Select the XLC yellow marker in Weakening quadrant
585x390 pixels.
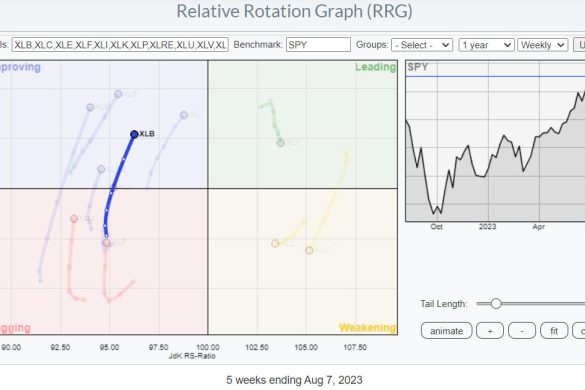click(275, 243)
